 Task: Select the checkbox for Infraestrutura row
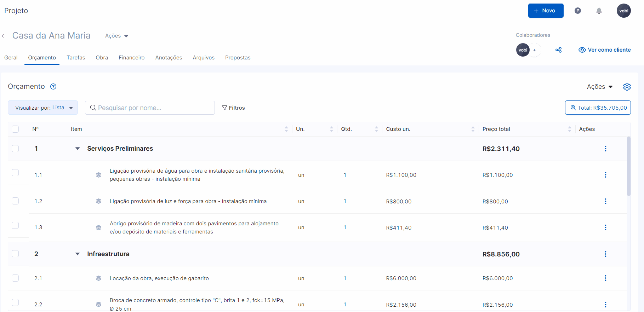(15, 254)
